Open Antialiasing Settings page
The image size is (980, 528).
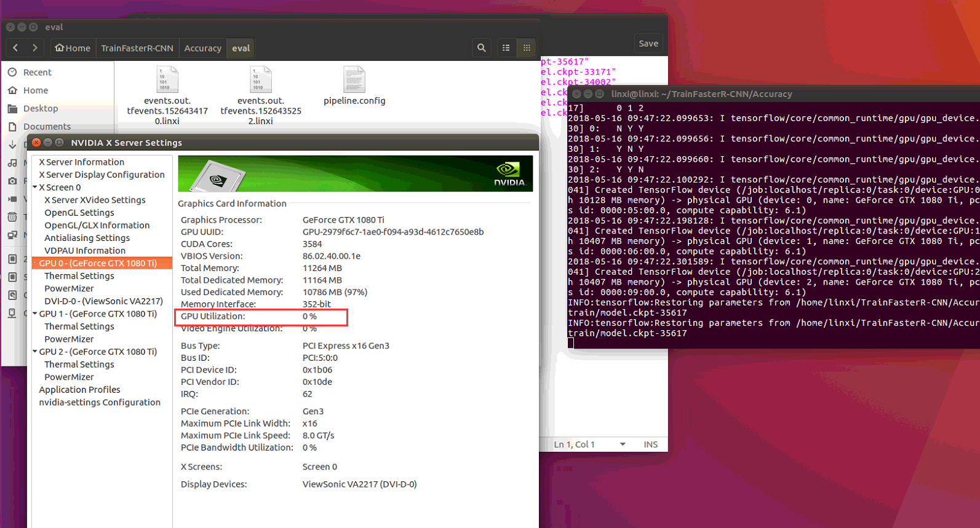(x=87, y=238)
